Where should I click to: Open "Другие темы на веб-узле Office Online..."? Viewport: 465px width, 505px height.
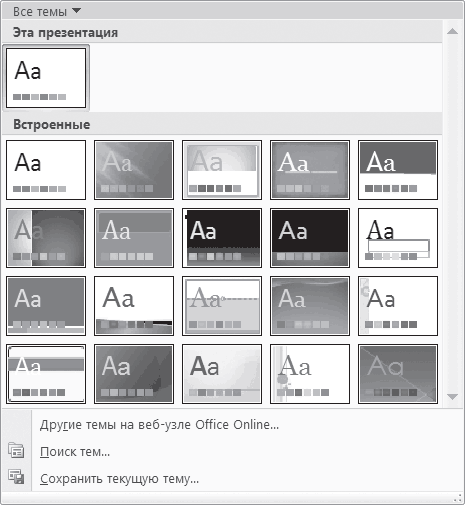pyautogui.click(x=159, y=425)
